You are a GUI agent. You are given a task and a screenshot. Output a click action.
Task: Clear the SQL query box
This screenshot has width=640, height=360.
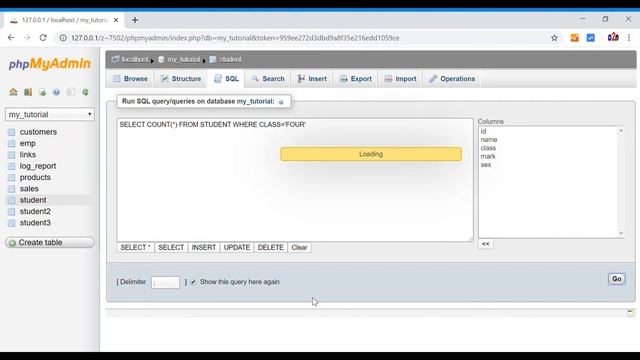click(299, 247)
